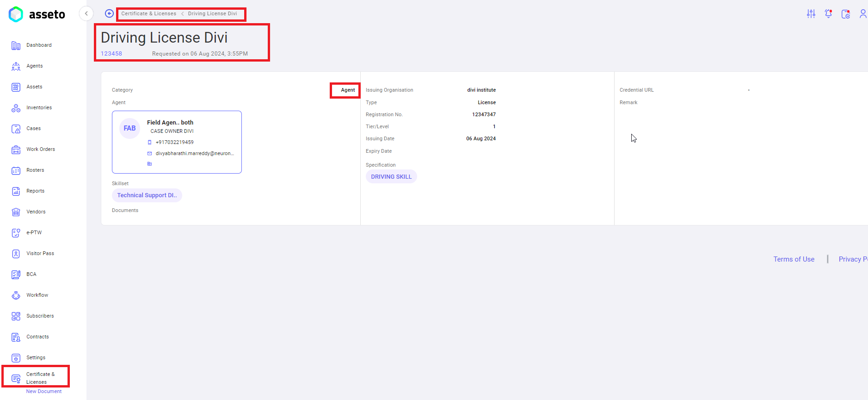Click the calendar tasks icon in header
This screenshot has height=400, width=868.
point(845,14)
